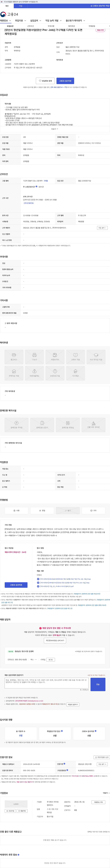This screenshot has height=868, width=110.
Task: Open the 지도 보기 dropdown for work location
Action: pyautogui.click(x=102, y=228)
